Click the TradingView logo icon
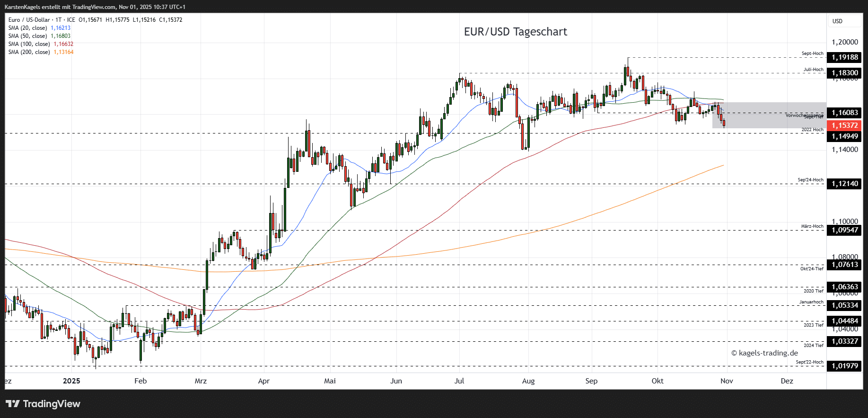The height and width of the screenshot is (418, 868). [x=13, y=404]
